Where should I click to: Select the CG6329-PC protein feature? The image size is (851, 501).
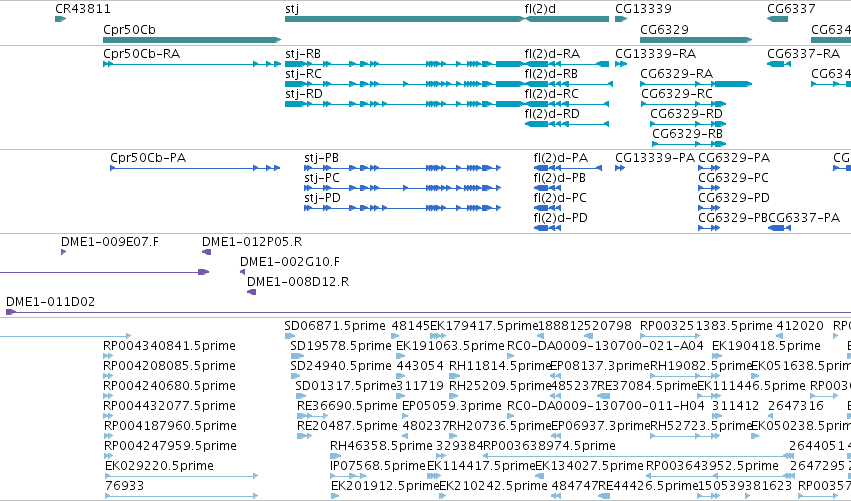coord(709,188)
